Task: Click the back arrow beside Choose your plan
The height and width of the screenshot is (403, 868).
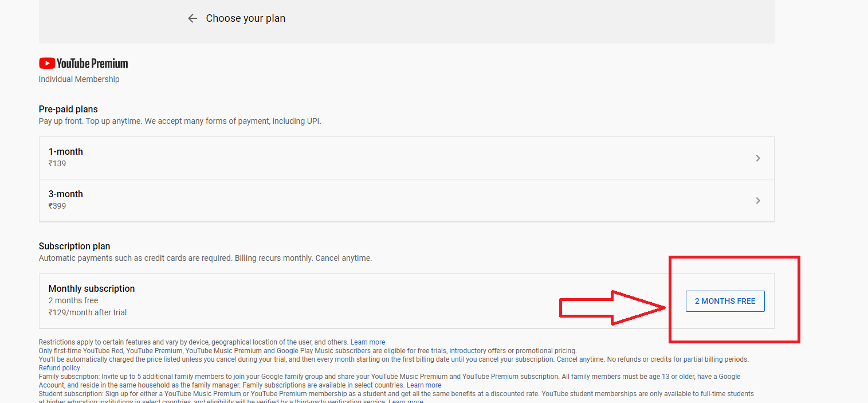Action: pyautogui.click(x=193, y=18)
